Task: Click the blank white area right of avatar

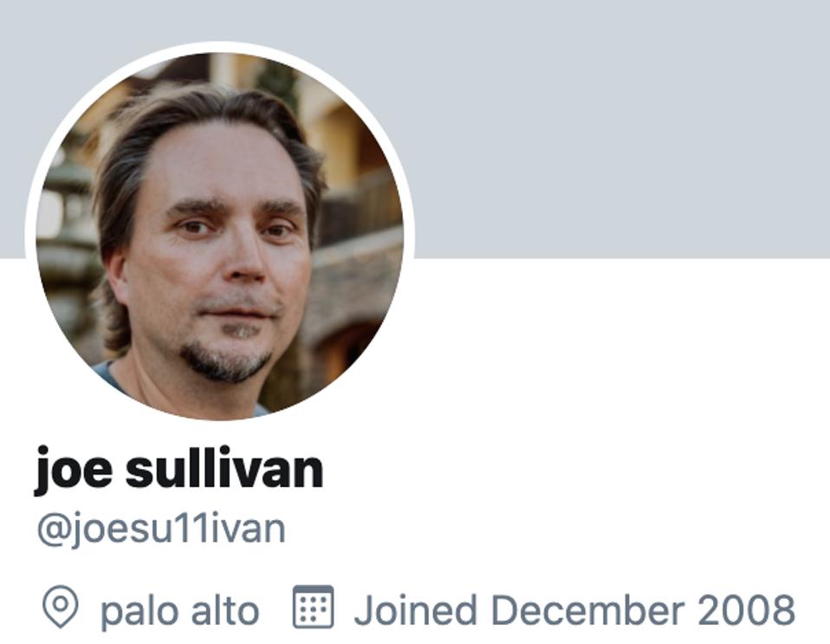Action: (619, 371)
